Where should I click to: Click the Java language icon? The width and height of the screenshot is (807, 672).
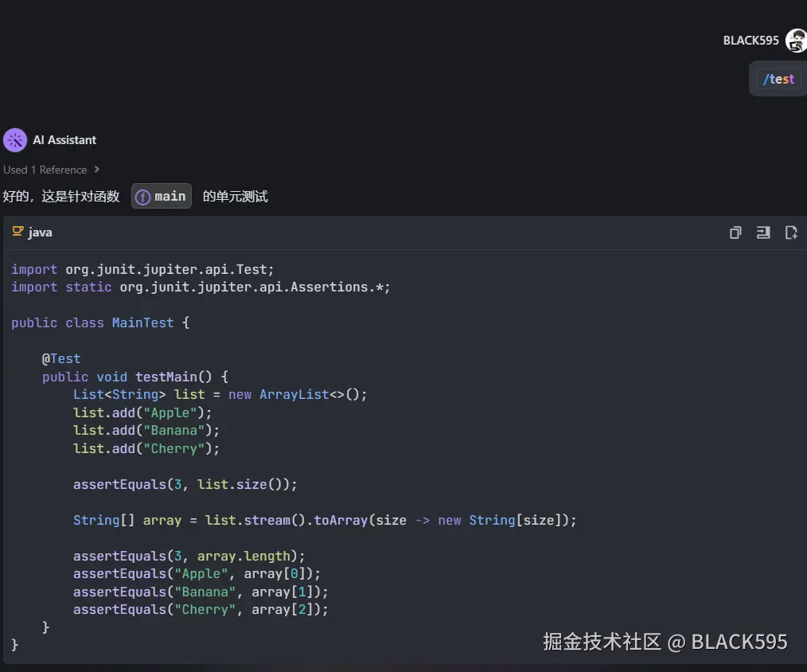coord(18,232)
